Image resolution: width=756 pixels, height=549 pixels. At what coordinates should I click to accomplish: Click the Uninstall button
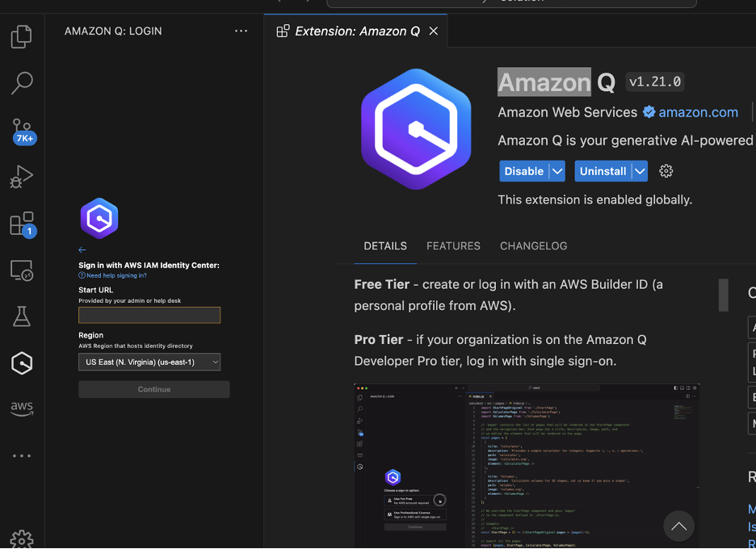pos(603,171)
